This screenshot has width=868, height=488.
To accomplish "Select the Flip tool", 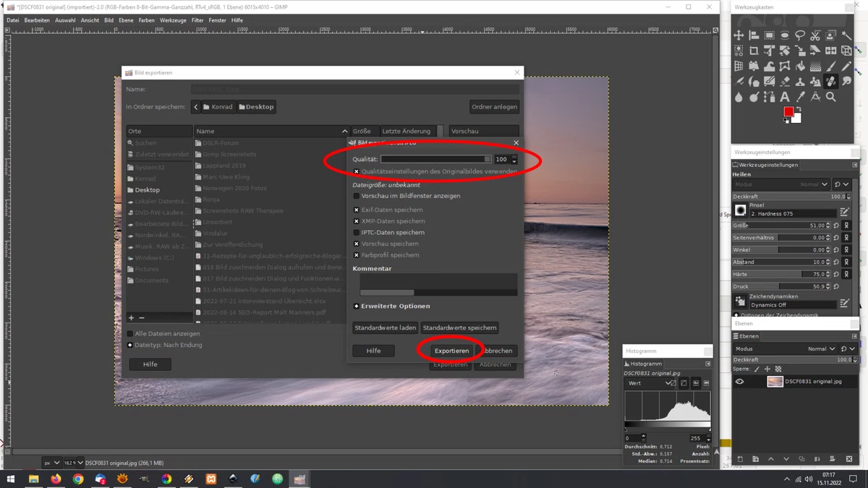I will click(831, 51).
